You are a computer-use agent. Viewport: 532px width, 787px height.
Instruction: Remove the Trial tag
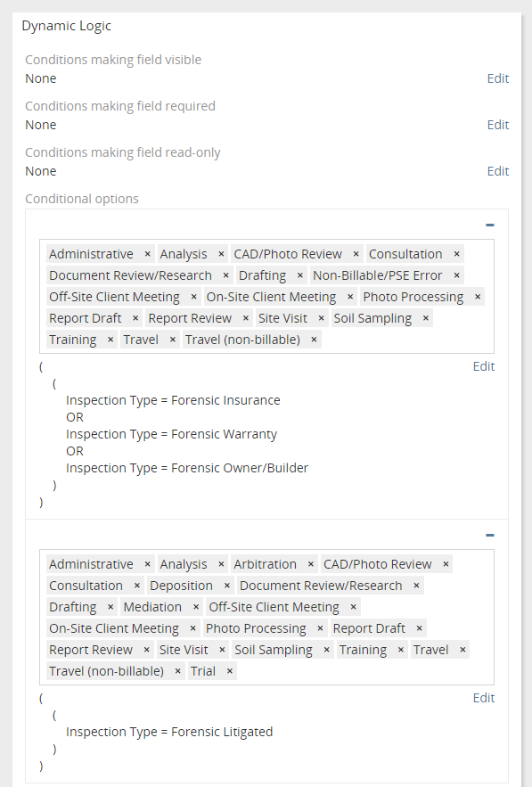click(230, 671)
